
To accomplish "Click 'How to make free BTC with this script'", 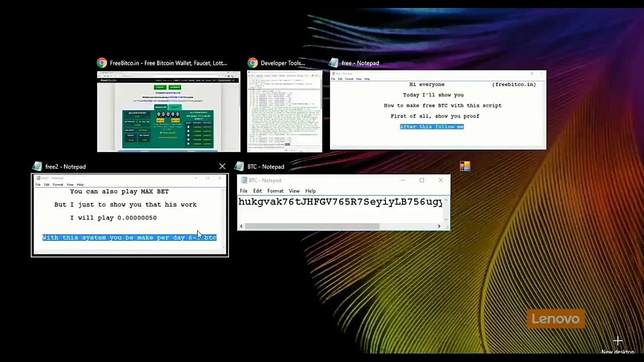I will (x=443, y=106).
